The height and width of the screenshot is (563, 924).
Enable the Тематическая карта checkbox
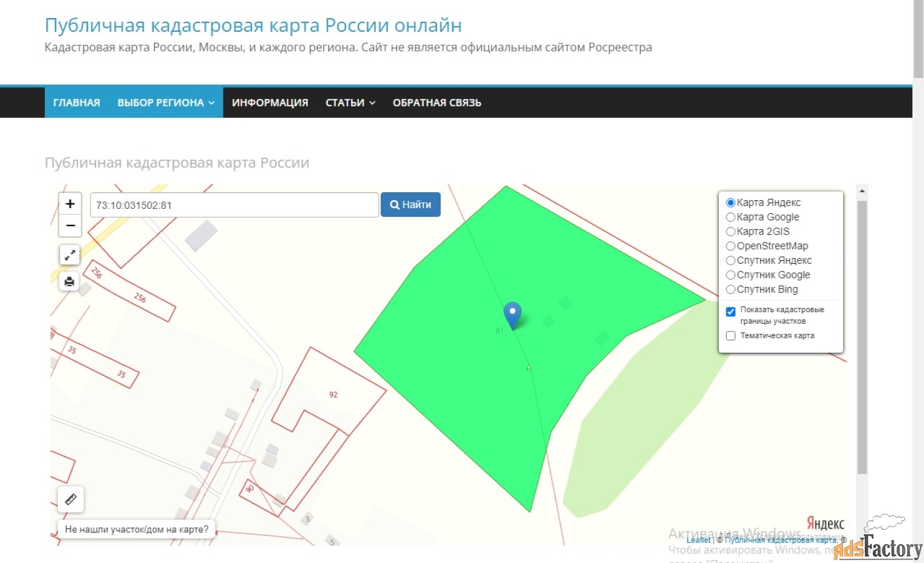(x=730, y=335)
